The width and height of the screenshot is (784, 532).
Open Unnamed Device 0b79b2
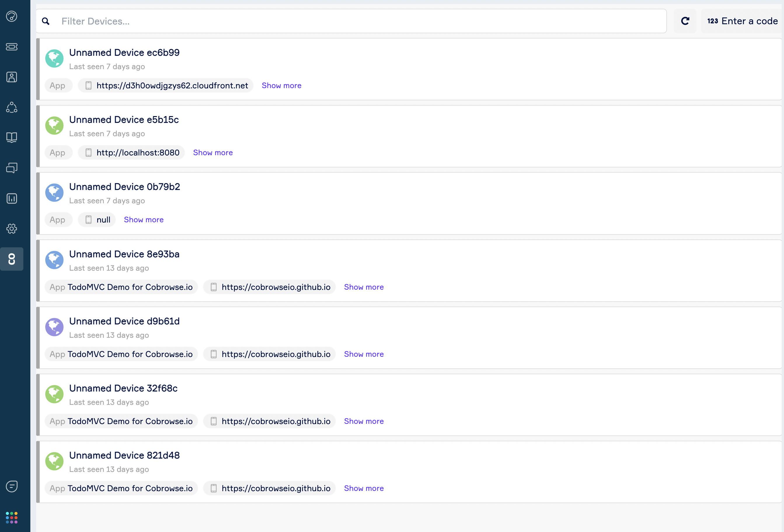124,187
